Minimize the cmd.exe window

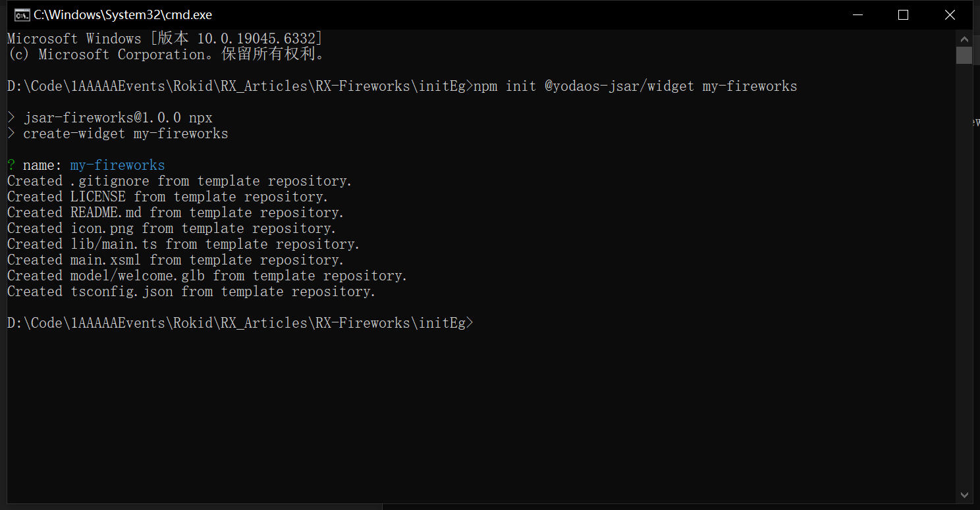tap(857, 14)
